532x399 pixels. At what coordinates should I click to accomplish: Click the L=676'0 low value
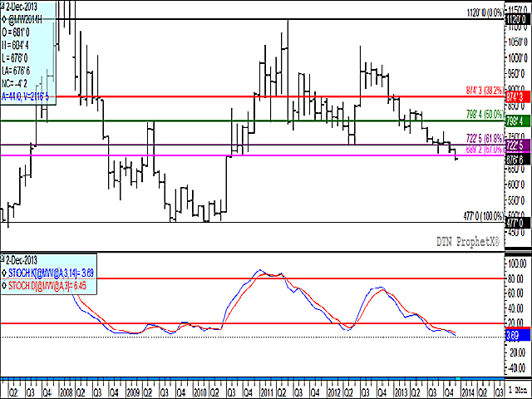click(x=15, y=58)
